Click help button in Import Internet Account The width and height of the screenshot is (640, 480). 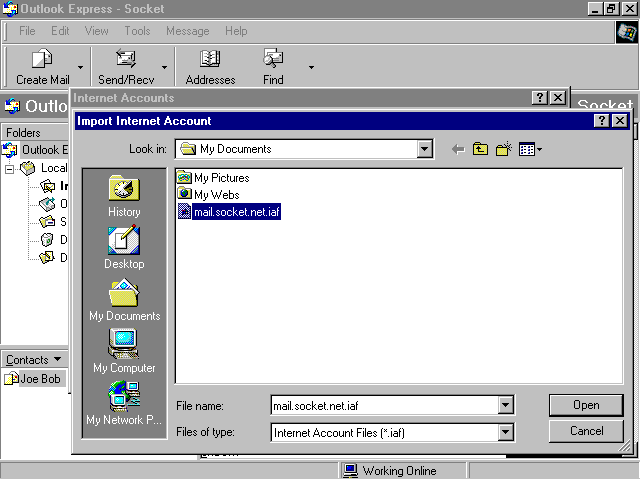[602, 121]
